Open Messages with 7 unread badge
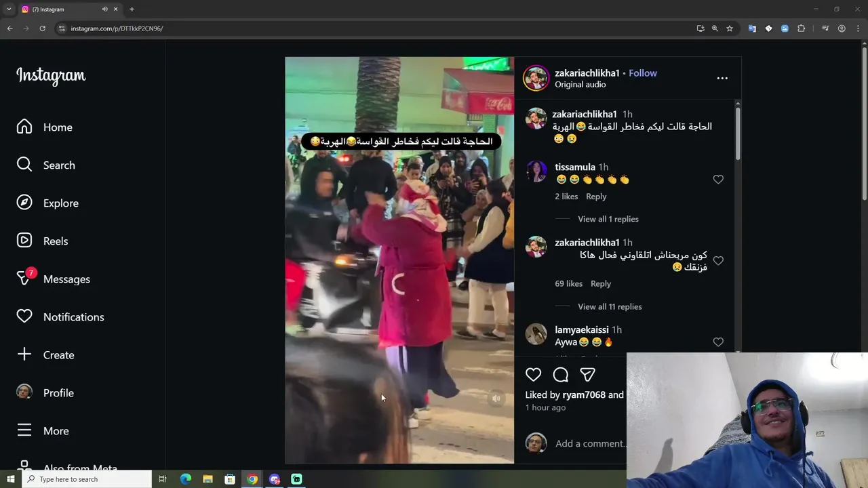Screen dimensions: 868x488 [x=54, y=279]
